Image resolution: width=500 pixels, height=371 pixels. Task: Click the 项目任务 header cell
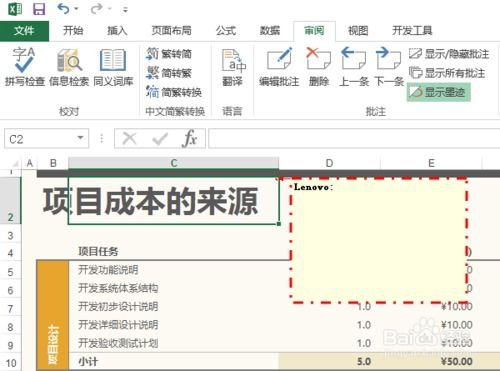[x=98, y=251]
